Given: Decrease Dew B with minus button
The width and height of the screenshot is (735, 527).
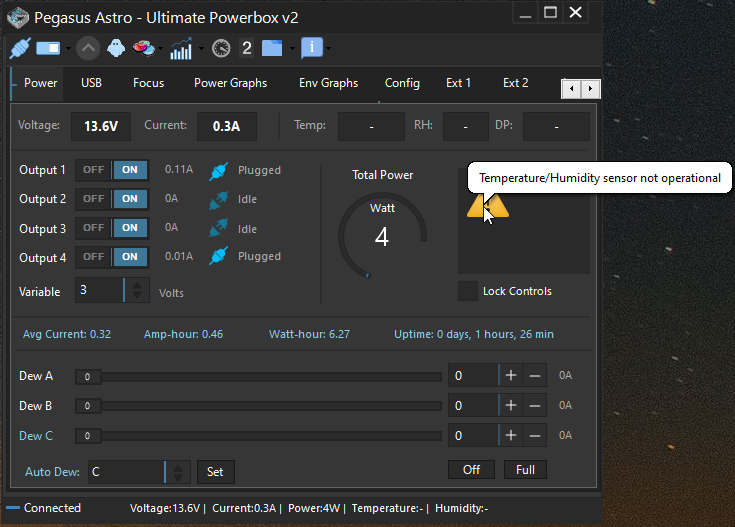Looking at the screenshot, I should [x=535, y=406].
